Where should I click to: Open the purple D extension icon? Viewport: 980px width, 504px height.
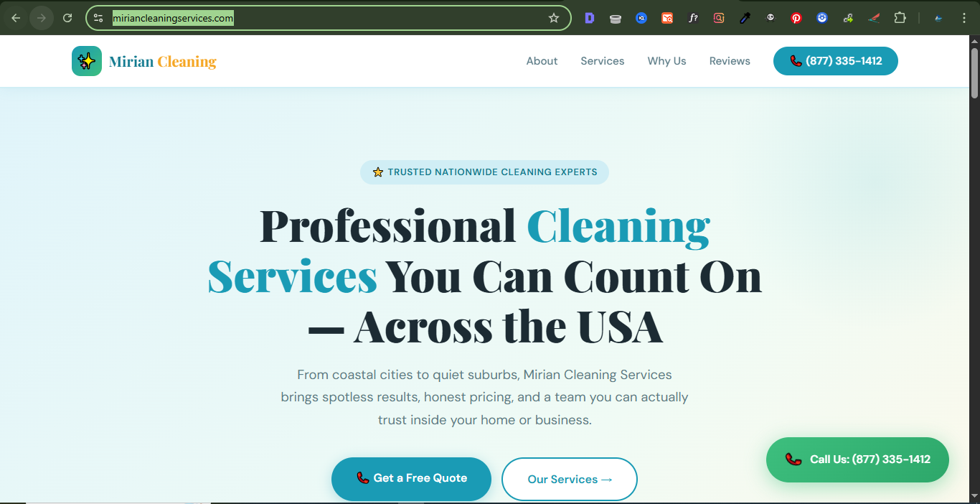(x=589, y=18)
